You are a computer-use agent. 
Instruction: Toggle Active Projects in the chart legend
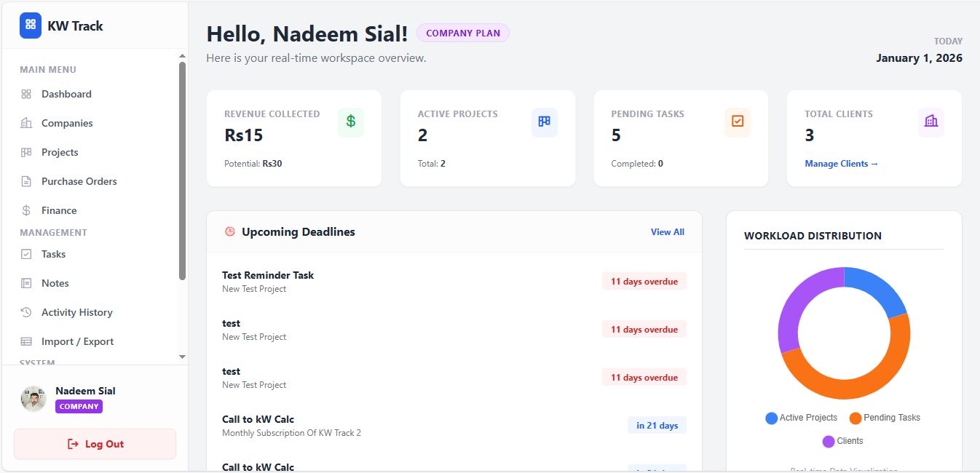pos(802,418)
